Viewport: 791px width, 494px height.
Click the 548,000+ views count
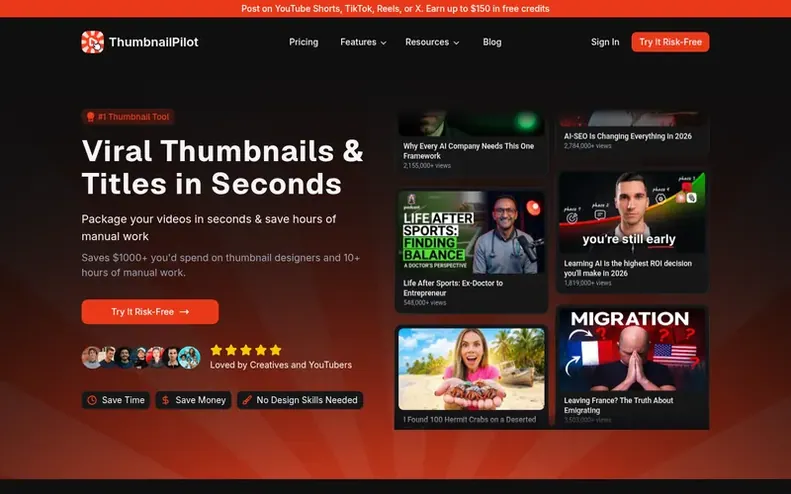point(424,303)
